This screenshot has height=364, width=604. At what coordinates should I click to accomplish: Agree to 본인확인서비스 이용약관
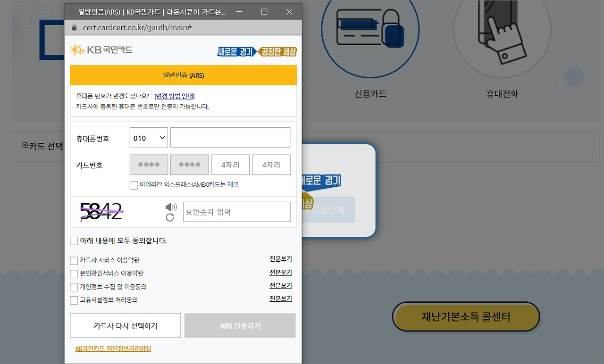pyautogui.click(x=74, y=274)
